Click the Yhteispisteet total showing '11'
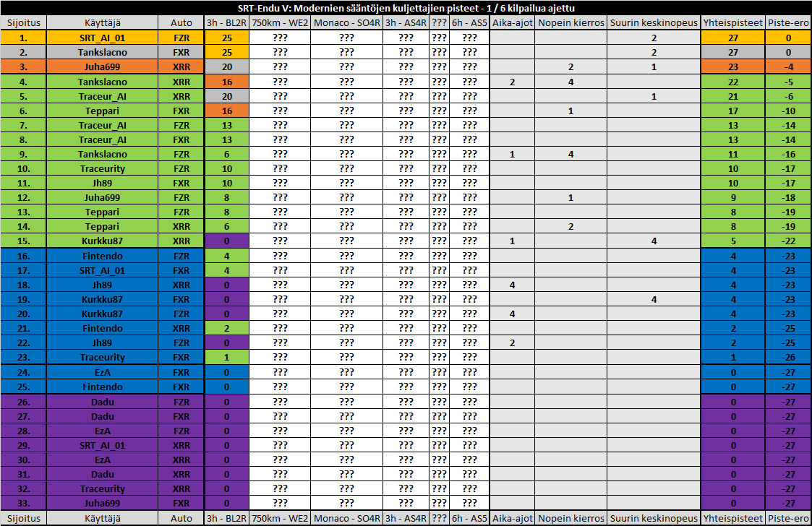812x526 pixels. pyautogui.click(x=732, y=154)
